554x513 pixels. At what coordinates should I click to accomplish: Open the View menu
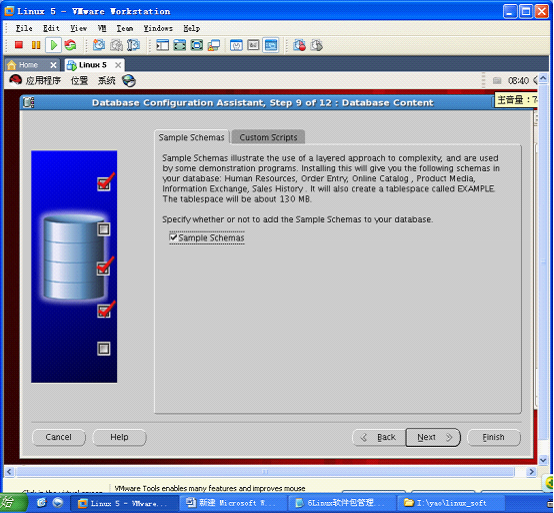(x=78, y=28)
